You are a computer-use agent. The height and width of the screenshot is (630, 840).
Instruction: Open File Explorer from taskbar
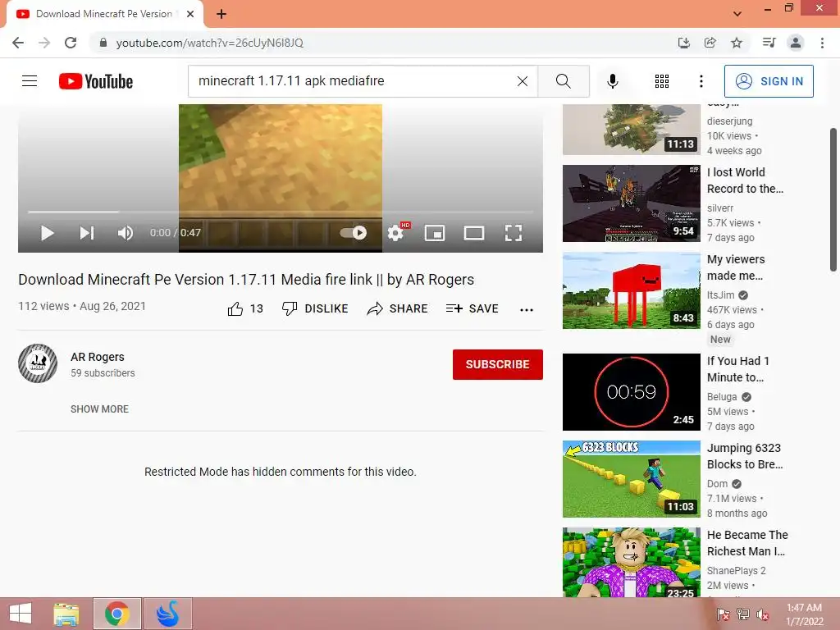66,614
